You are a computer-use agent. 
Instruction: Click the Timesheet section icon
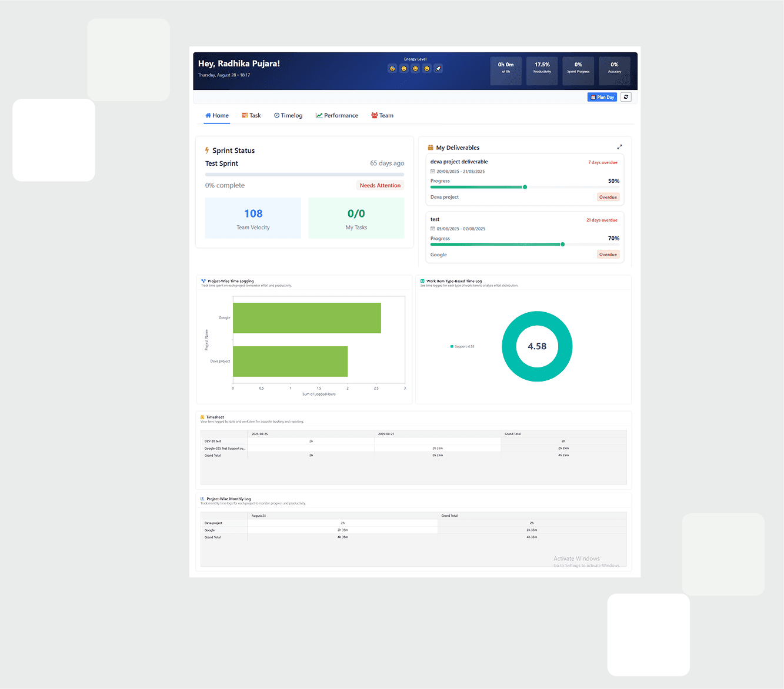(x=202, y=417)
